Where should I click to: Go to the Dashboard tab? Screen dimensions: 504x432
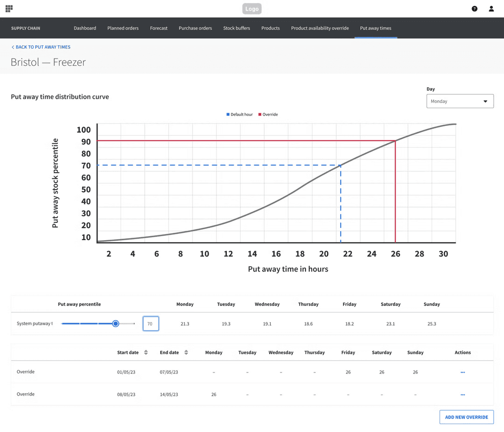click(x=85, y=28)
